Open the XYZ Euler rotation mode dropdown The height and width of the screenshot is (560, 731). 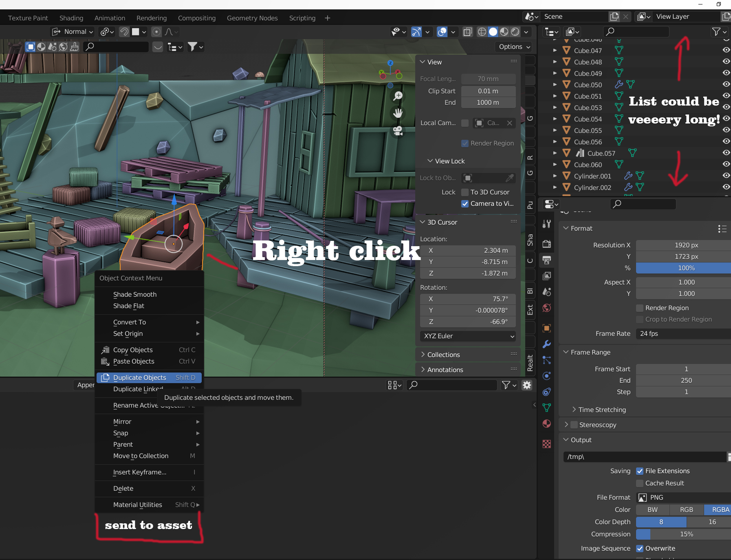point(468,336)
